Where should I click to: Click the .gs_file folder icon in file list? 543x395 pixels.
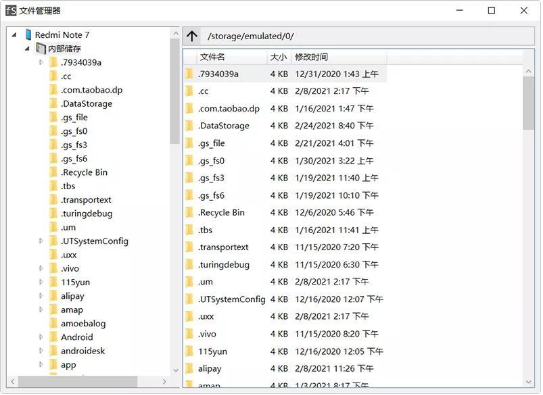[189, 143]
